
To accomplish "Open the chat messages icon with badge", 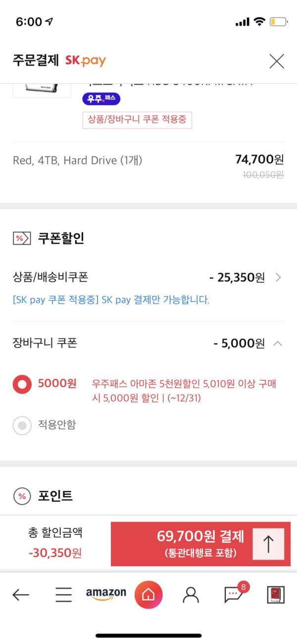I will [235, 593].
